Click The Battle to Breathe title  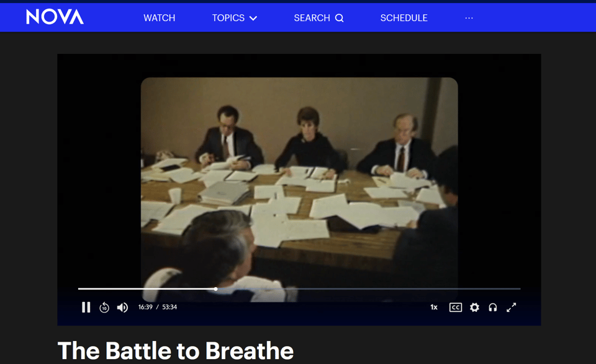coord(176,350)
